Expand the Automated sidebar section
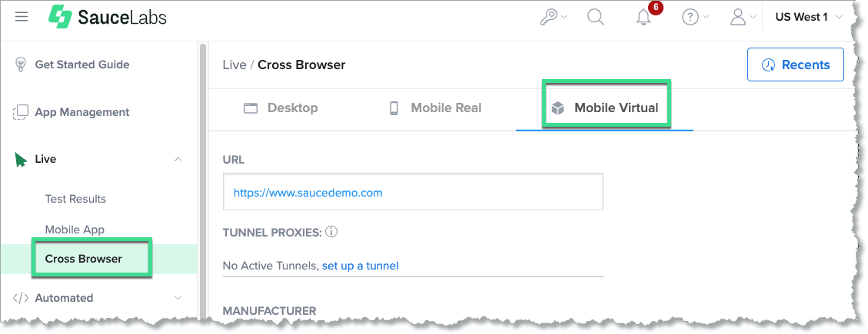The image size is (868, 334). coord(178,298)
